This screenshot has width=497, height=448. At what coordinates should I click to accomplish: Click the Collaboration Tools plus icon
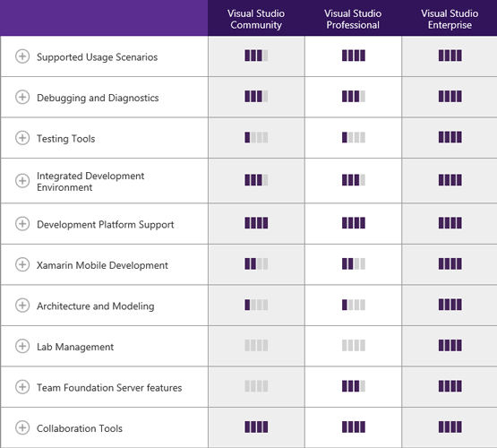[x=22, y=427]
